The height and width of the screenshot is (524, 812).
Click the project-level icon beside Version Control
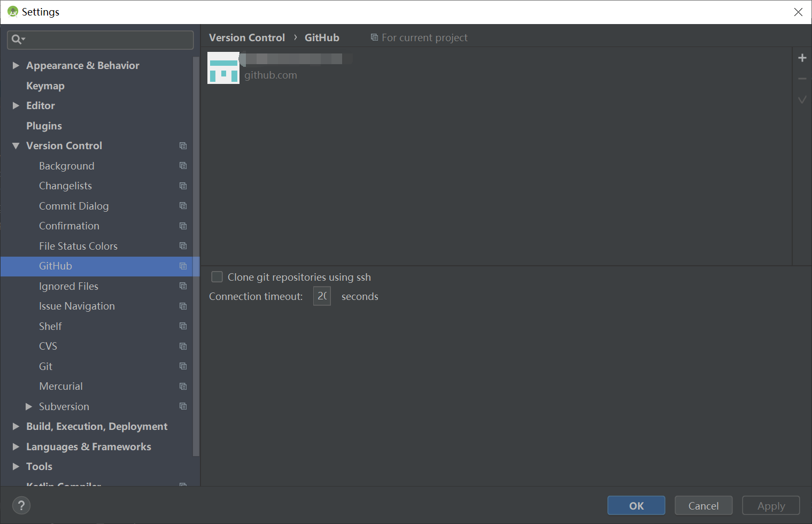pos(183,146)
